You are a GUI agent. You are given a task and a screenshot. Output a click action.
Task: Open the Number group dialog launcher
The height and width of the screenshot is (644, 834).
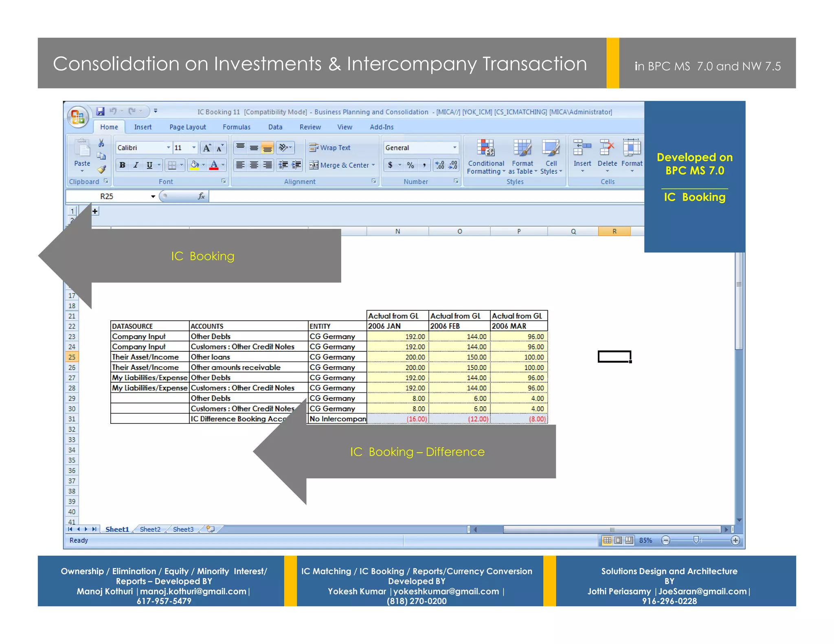coord(456,181)
